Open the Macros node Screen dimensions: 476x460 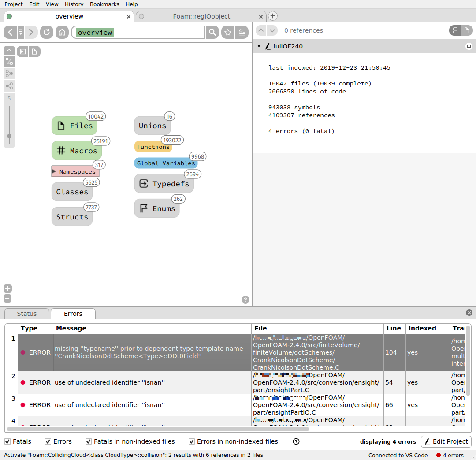click(77, 151)
